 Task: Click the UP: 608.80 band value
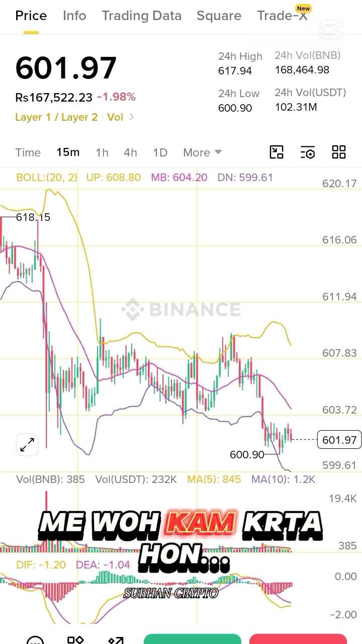[114, 178]
